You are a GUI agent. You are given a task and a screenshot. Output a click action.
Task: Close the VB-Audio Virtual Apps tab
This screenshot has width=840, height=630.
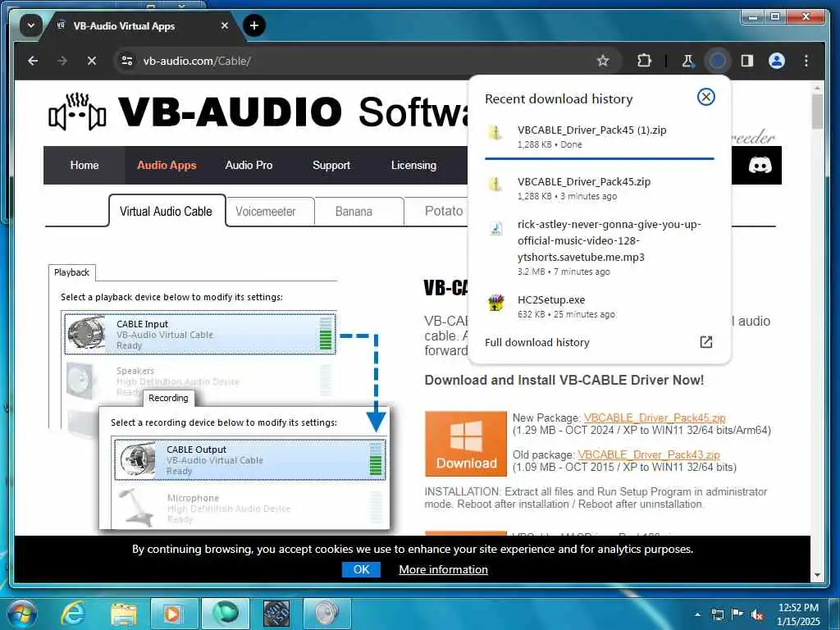(225, 25)
